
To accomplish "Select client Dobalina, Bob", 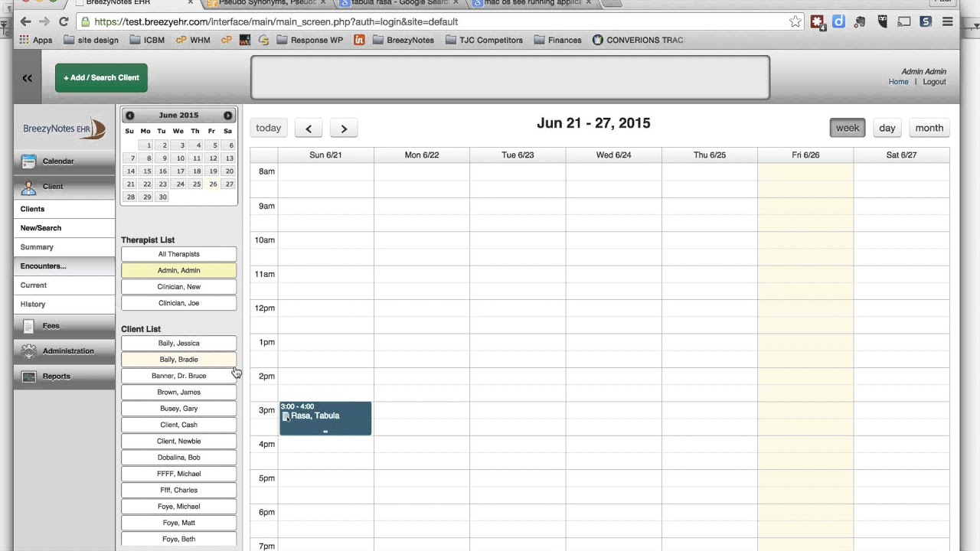I will [179, 458].
